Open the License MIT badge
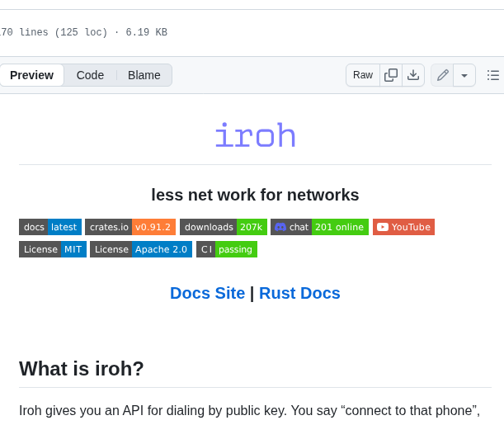 point(53,249)
